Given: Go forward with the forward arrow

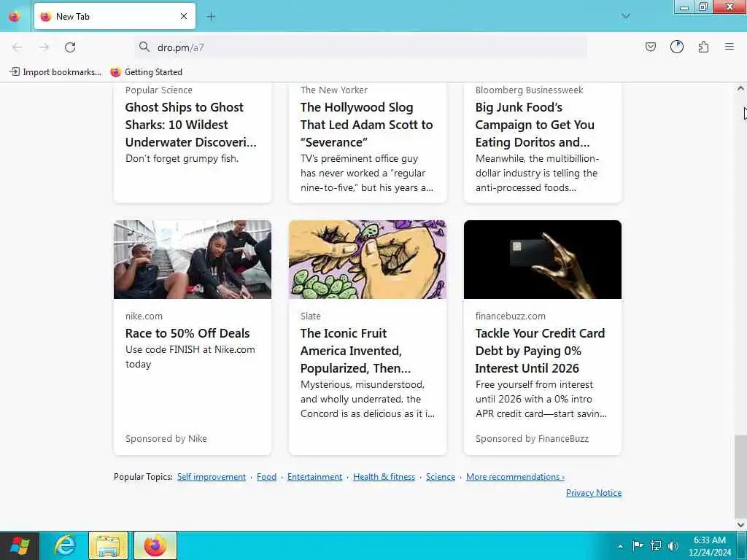Looking at the screenshot, I should pos(44,47).
